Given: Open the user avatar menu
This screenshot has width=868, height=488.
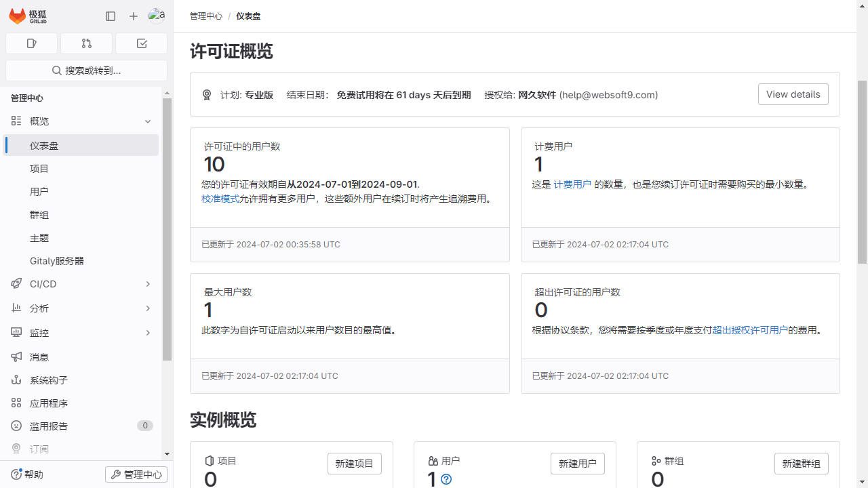Looking at the screenshot, I should tap(157, 16).
